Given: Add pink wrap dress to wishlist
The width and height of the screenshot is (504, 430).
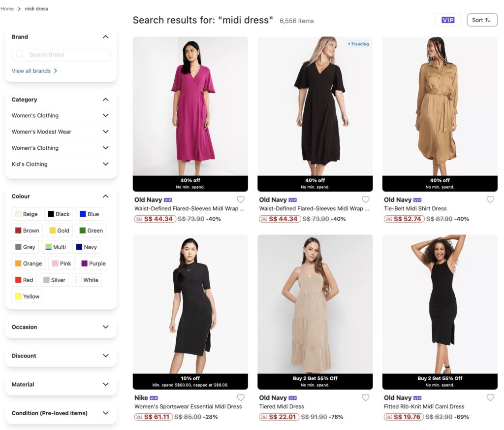Looking at the screenshot, I should click(241, 199).
